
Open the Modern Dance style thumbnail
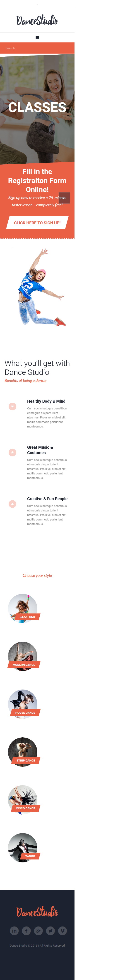tap(22, 656)
